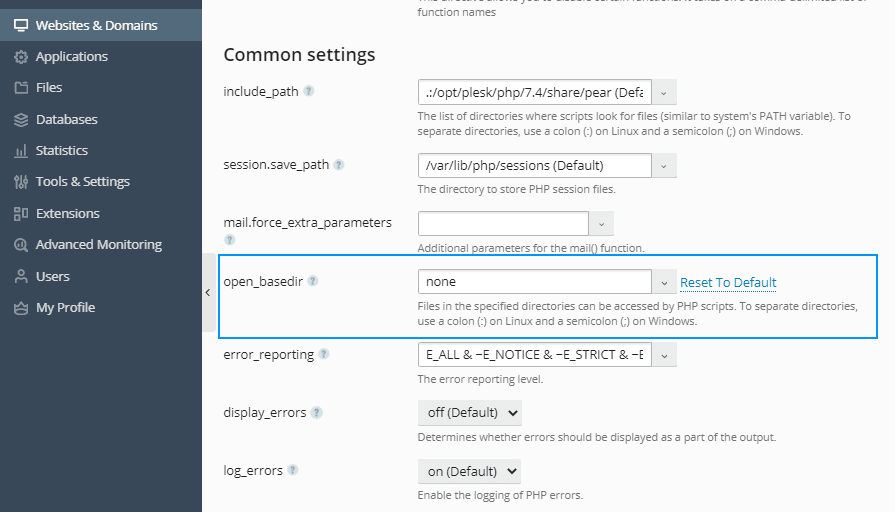Click the Extensions icon in sidebar
895x512 pixels.
(21, 213)
